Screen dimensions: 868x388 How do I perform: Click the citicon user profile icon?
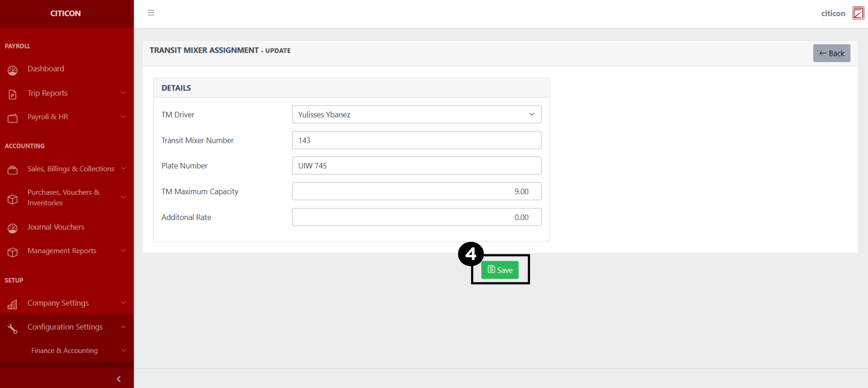point(858,13)
